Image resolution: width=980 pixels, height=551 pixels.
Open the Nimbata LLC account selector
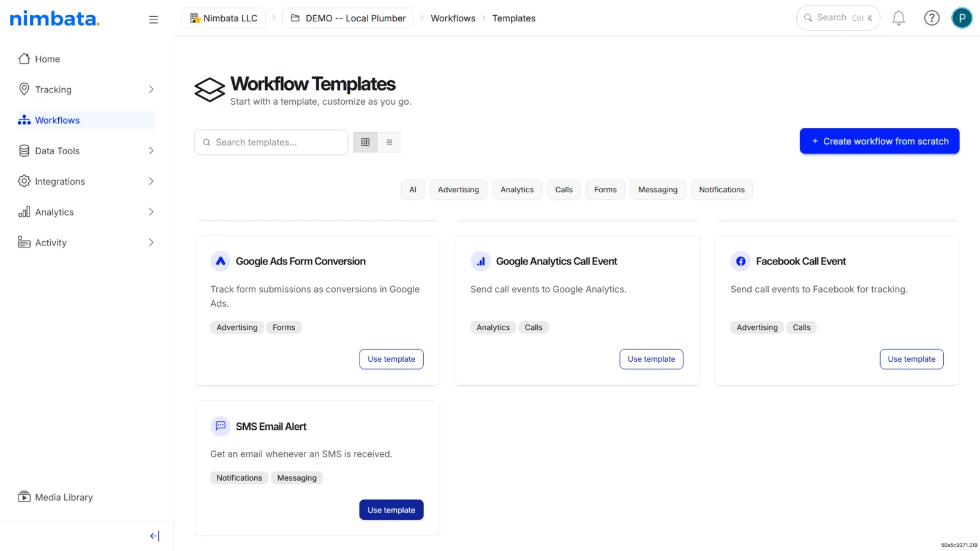224,18
